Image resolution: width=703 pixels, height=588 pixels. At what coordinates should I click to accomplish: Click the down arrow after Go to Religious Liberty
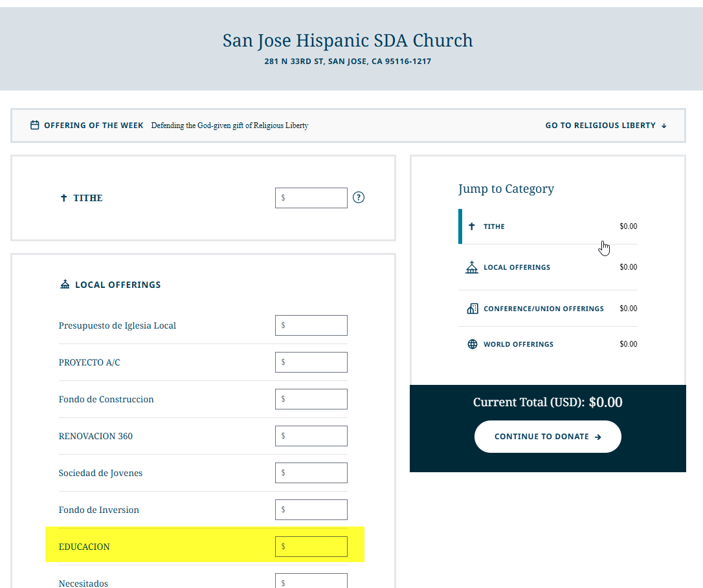pyautogui.click(x=664, y=126)
